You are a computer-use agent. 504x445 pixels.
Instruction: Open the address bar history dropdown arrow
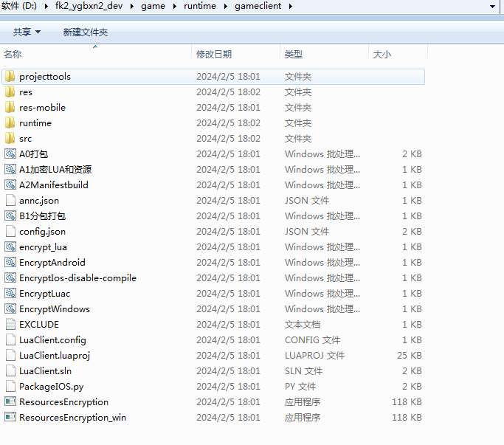(x=492, y=7)
